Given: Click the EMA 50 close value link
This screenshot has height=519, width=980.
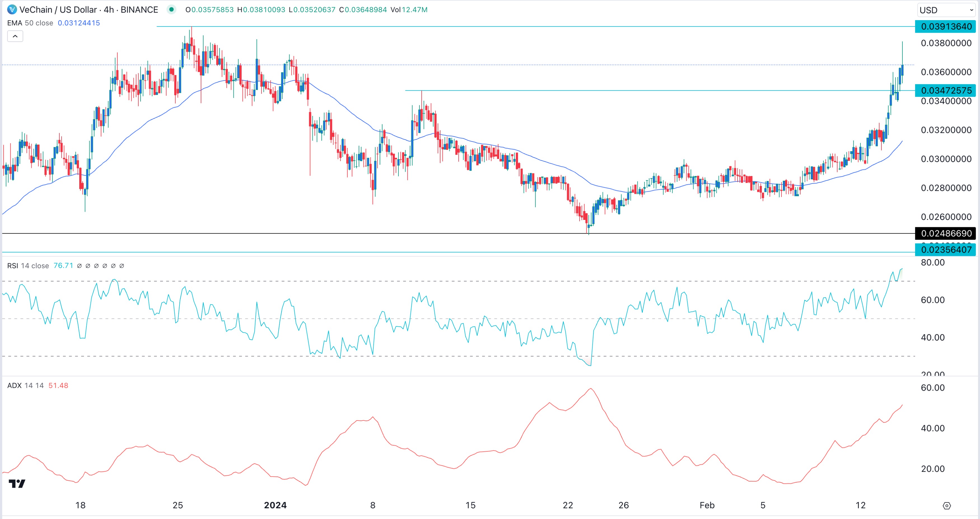Looking at the screenshot, I should 78,23.
